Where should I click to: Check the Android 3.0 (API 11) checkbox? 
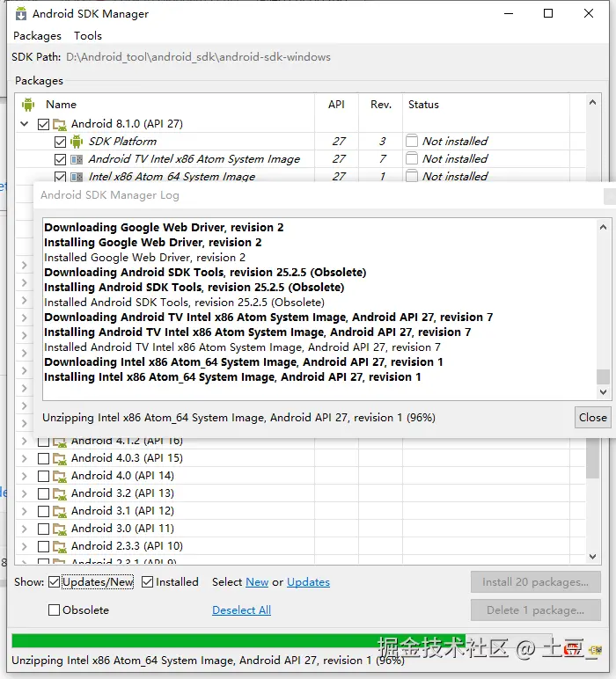(43, 529)
